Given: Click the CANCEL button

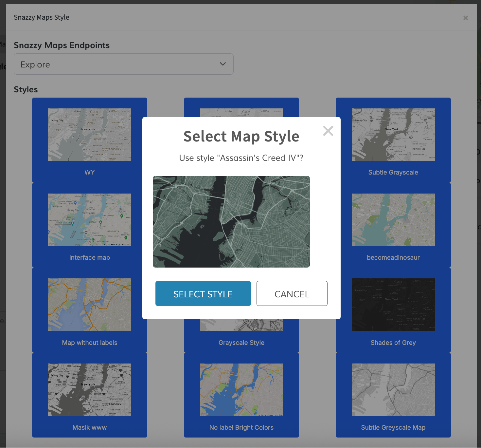Looking at the screenshot, I should point(292,293).
